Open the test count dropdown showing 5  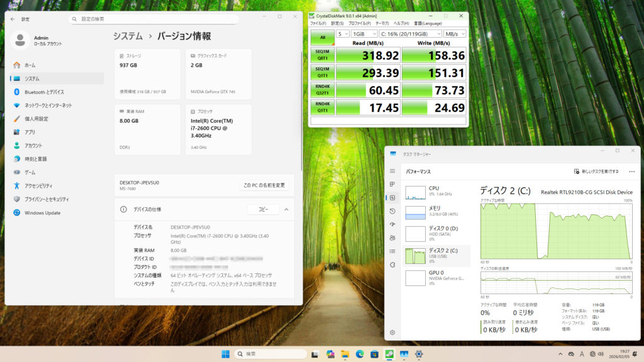pos(343,33)
